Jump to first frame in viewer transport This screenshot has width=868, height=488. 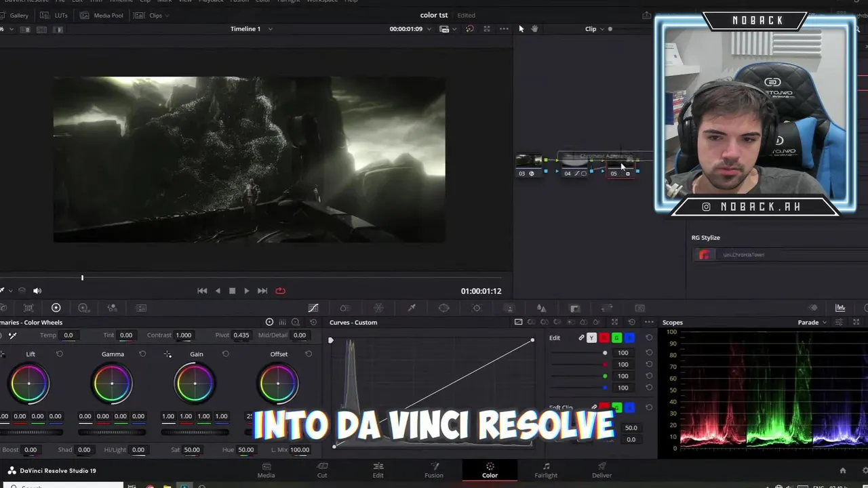click(202, 291)
